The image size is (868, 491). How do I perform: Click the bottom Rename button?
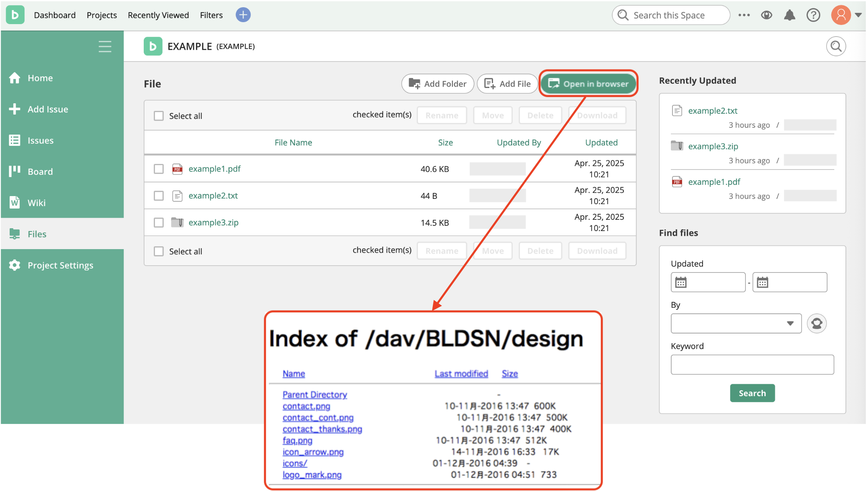click(x=442, y=251)
